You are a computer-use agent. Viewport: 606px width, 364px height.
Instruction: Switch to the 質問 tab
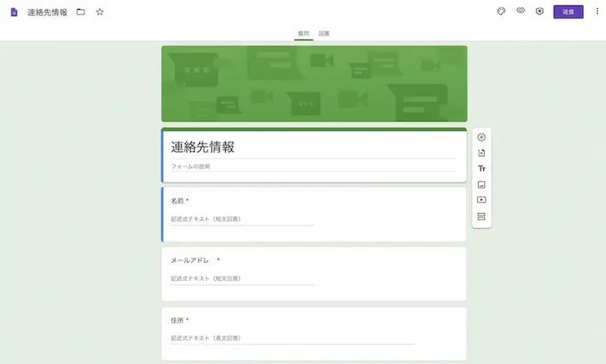click(303, 33)
